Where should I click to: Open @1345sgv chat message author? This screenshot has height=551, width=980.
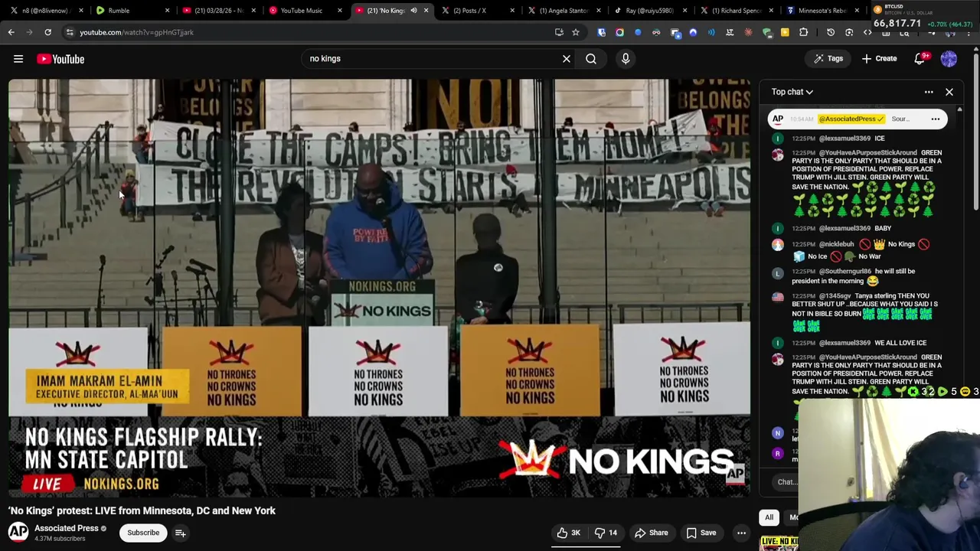coord(835,295)
